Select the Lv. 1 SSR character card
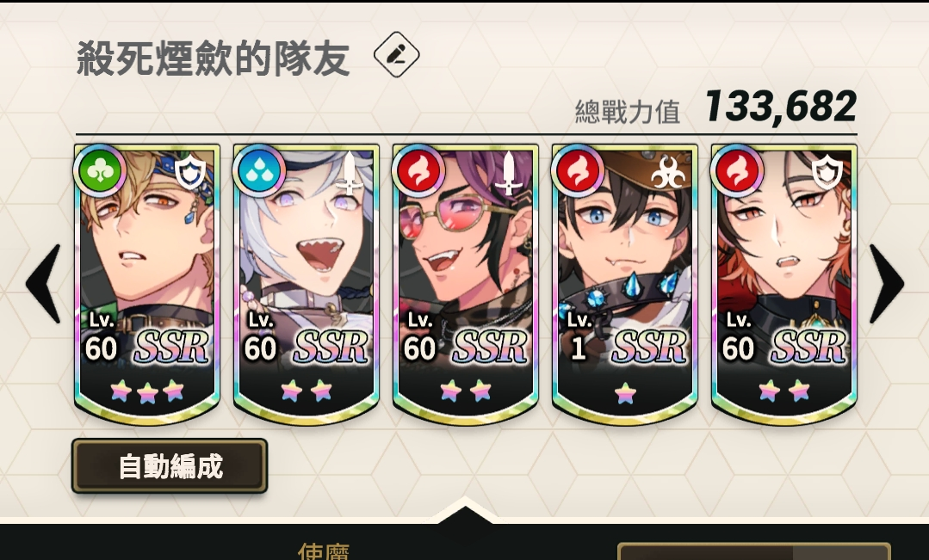 [x=625, y=284]
